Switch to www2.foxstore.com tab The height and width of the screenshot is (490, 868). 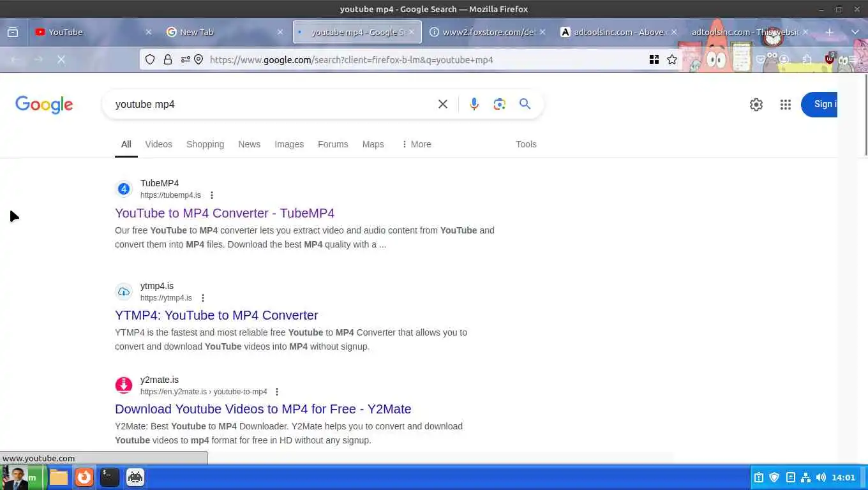click(488, 32)
